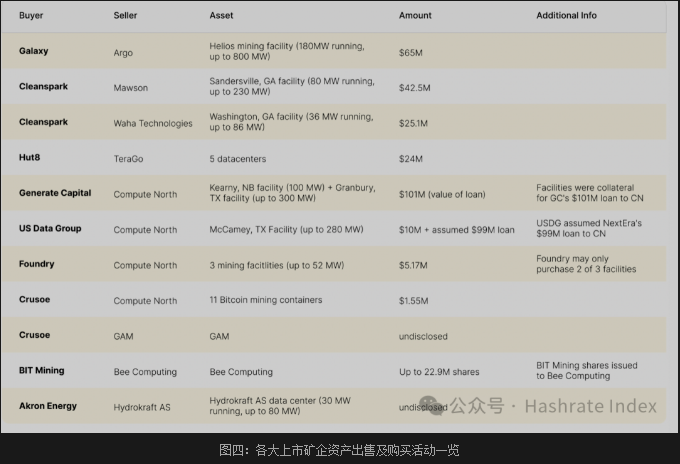
Task: Click Compute North in the Generate Capital row
Action: 145,195
